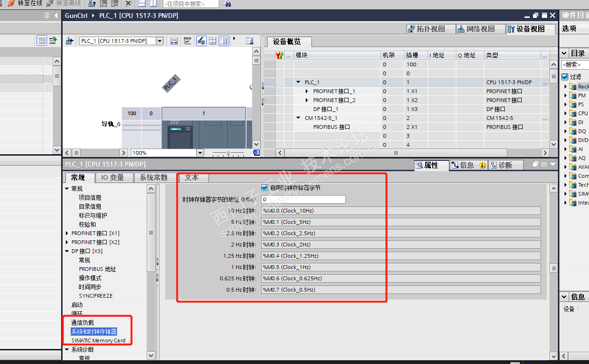Viewport: 589px width, 364px height.
Task: Open the 100% zoom level dropdown
Action: 200,153
